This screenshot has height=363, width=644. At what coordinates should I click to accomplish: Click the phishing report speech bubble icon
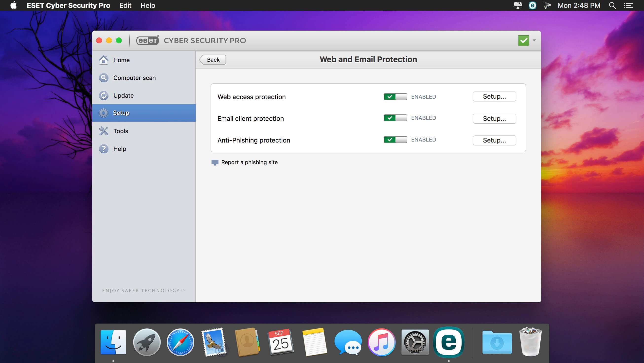215,163
